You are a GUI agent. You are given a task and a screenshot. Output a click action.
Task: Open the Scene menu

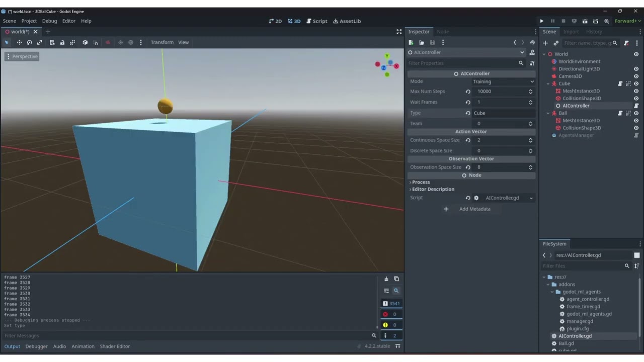[x=9, y=21]
